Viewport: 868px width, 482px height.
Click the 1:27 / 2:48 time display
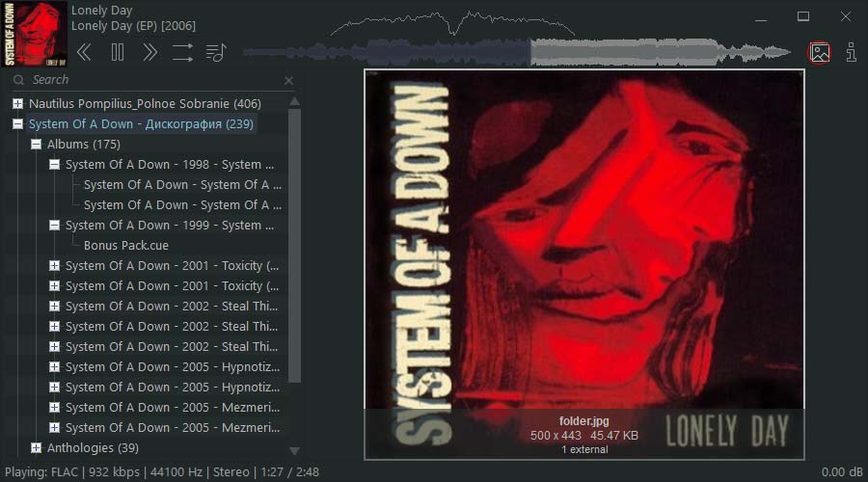289,472
